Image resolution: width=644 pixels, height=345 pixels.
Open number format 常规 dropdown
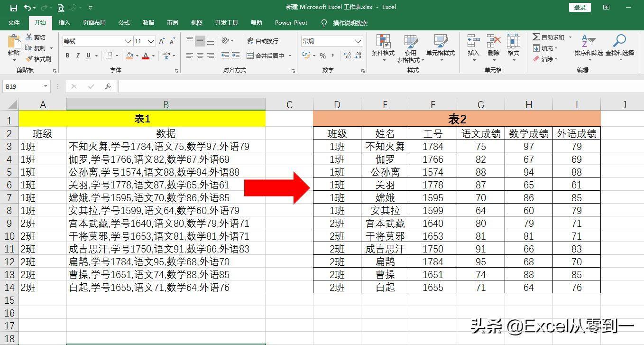click(x=359, y=41)
